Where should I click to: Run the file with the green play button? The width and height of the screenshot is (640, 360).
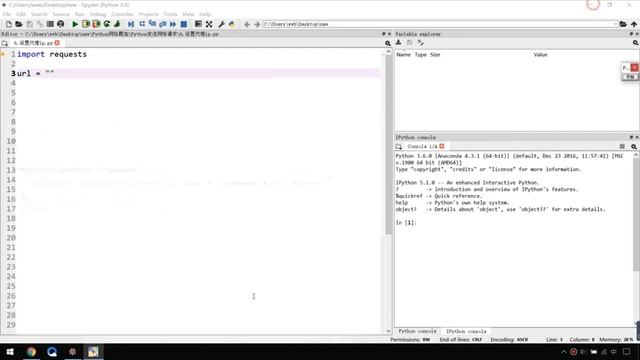point(75,24)
